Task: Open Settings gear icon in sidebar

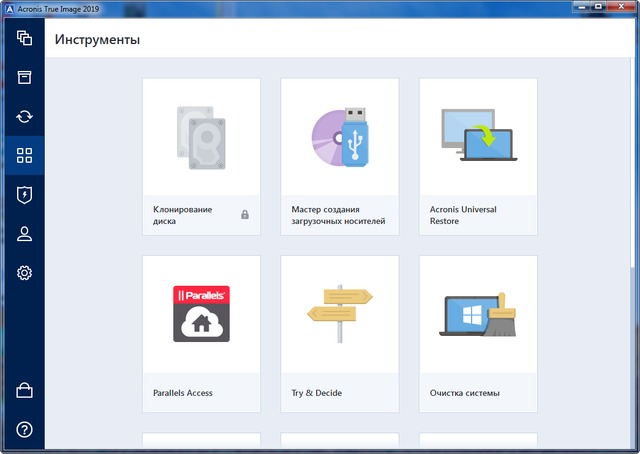Action: (25, 273)
